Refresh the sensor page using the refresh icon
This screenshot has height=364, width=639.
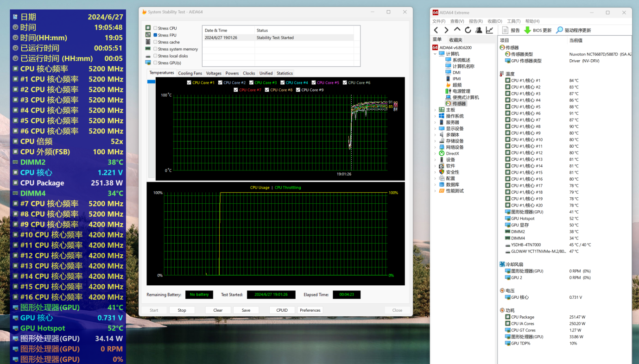tap(468, 30)
